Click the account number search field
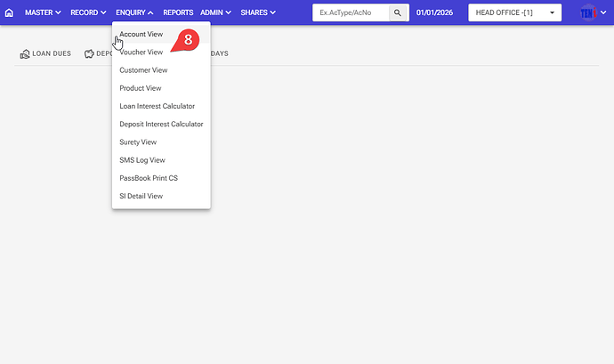The width and height of the screenshot is (614, 364). [351, 13]
